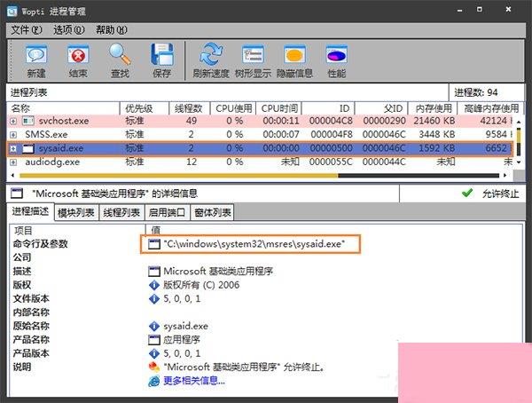Select the audiodg.exe process row
Viewport: 532px width, 403px height.
[260, 162]
